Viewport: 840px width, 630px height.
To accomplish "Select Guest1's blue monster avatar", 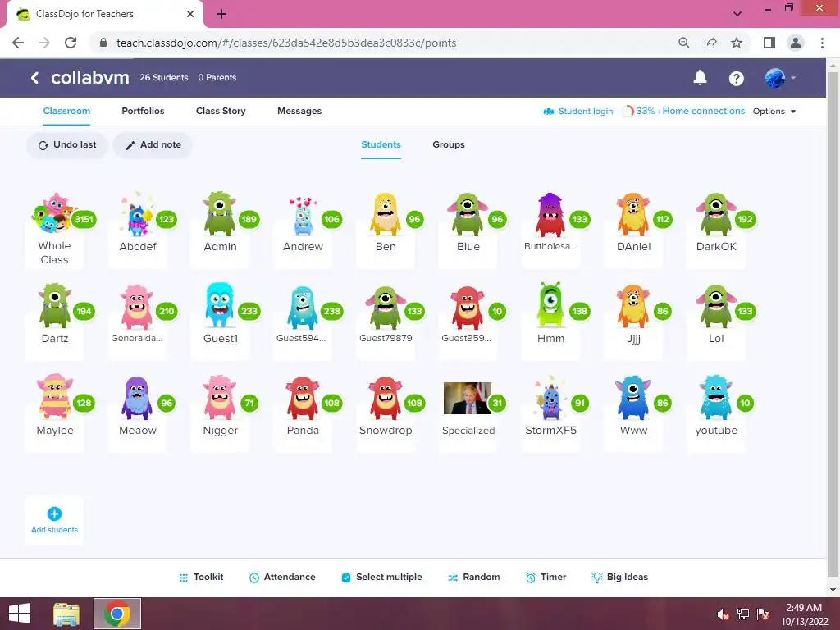I will 220,305.
